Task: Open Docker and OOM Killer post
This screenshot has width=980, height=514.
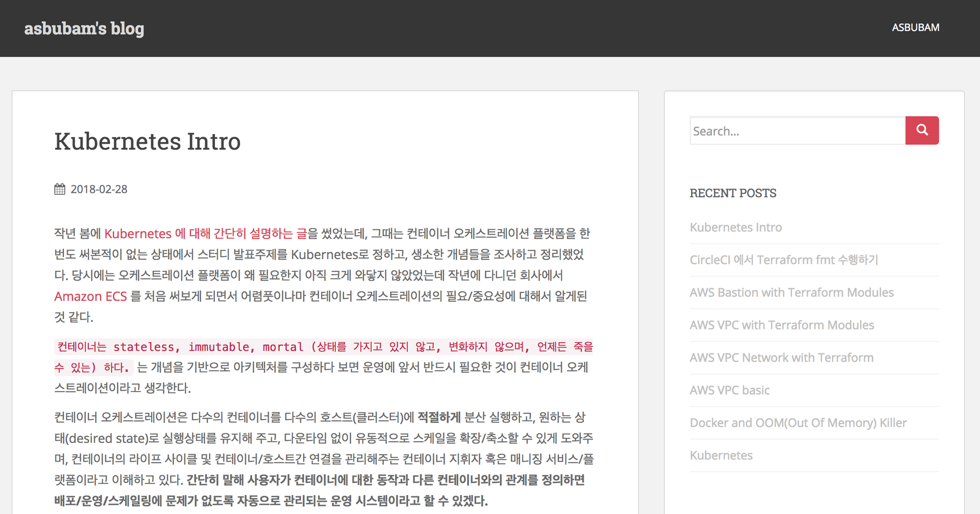Action: [798, 423]
